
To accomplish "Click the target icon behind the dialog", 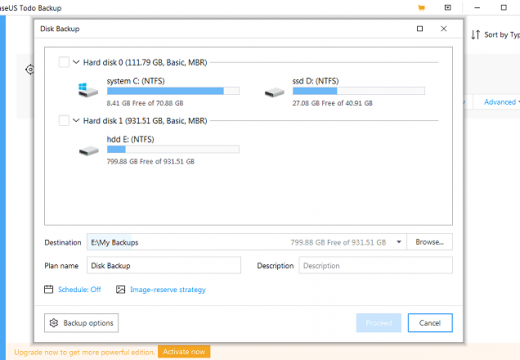I will point(30,69).
